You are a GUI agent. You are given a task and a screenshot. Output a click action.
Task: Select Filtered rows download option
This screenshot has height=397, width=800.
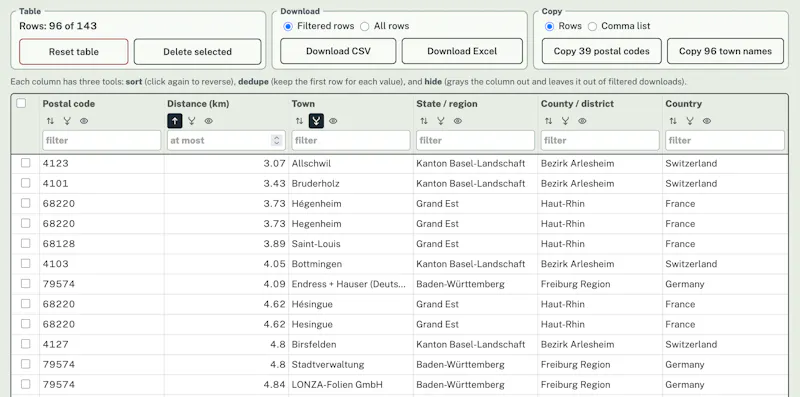pyautogui.click(x=288, y=26)
